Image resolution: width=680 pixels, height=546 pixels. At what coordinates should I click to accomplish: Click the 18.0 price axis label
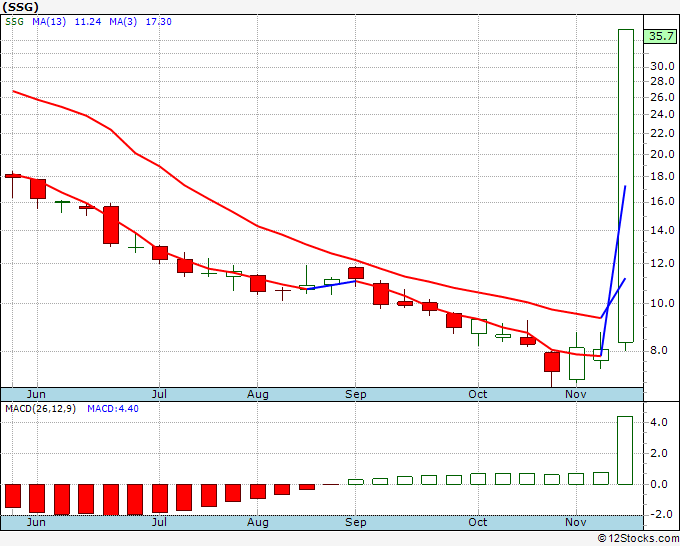[662, 176]
